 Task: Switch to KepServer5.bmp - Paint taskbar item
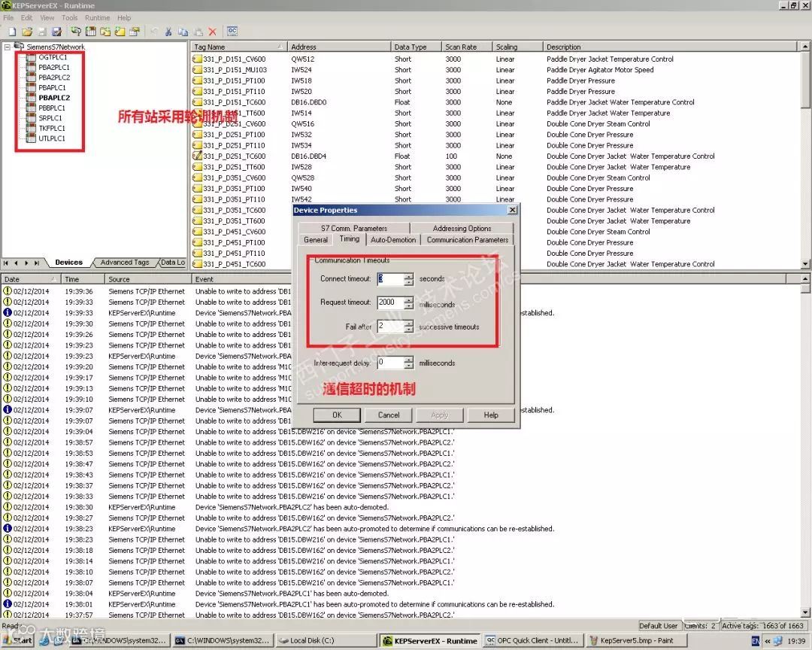(637, 641)
